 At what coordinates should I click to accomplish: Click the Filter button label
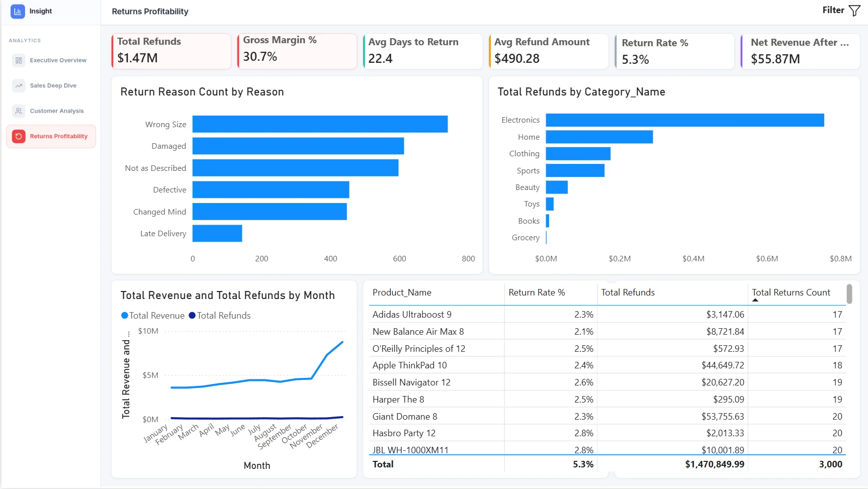[x=833, y=10]
